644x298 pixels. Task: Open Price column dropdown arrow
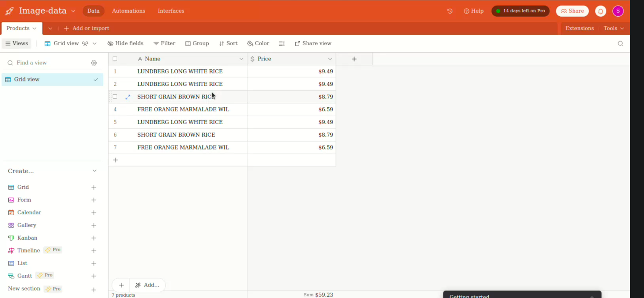(330, 59)
